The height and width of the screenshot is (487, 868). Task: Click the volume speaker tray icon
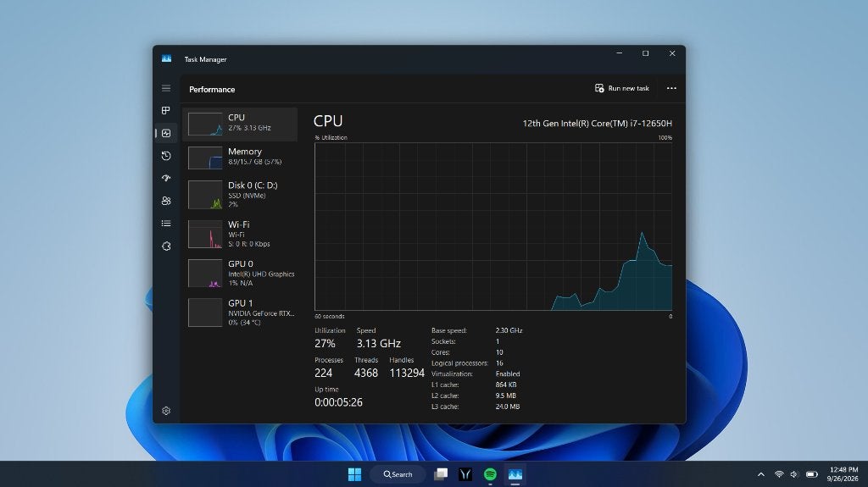point(793,474)
